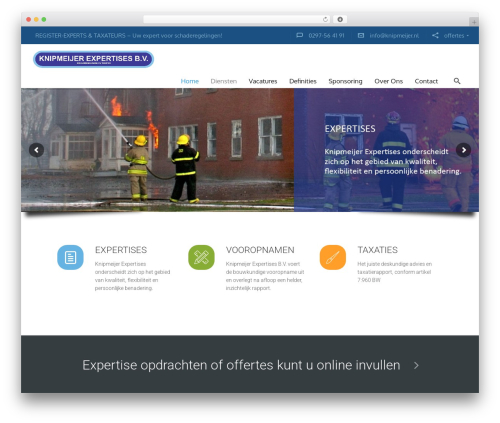The image size is (500, 423).
Task: Click the chevron arrow in dark offertes banner
Action: pos(416,366)
